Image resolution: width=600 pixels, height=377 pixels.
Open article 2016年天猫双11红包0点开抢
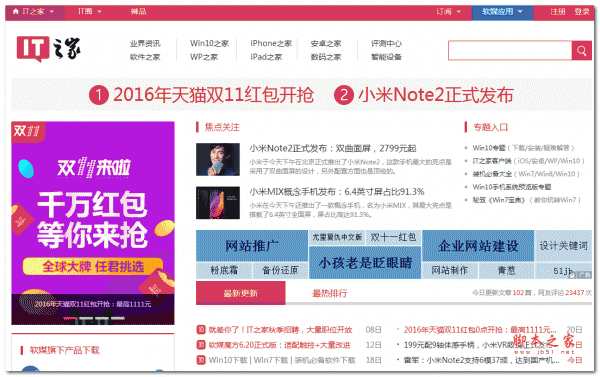tap(480, 330)
